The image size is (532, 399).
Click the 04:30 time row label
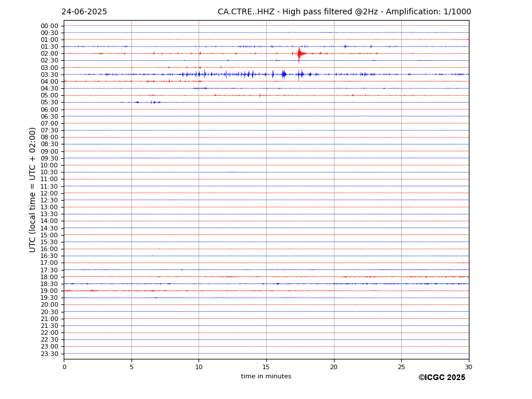(x=49, y=88)
